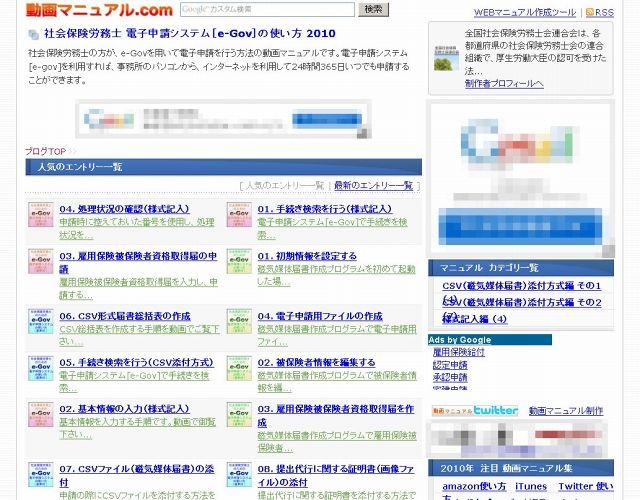This screenshot has width=640, height=500.
Task: Open the 動画マニュアル制作 link
Action: pyautogui.click(x=566, y=411)
